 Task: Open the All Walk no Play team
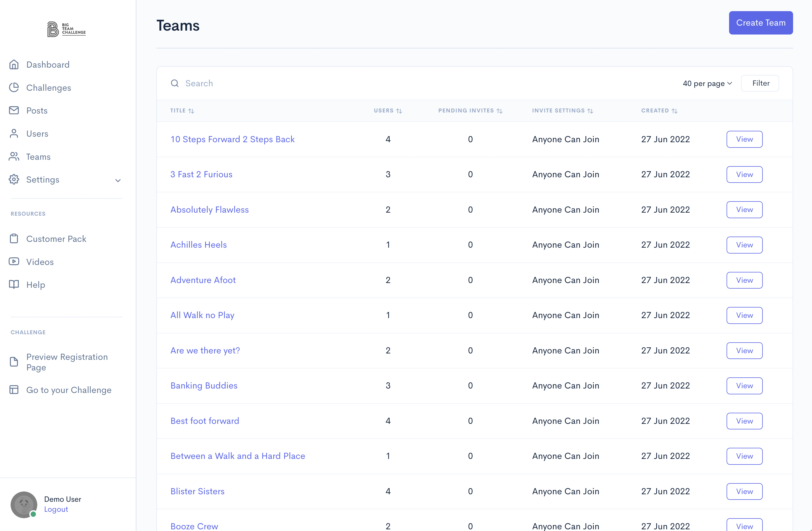tap(202, 315)
